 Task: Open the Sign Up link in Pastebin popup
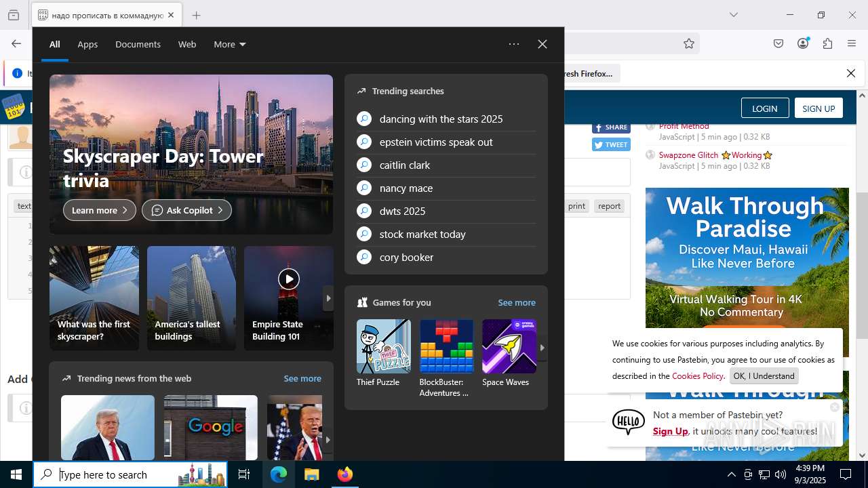coord(671,431)
